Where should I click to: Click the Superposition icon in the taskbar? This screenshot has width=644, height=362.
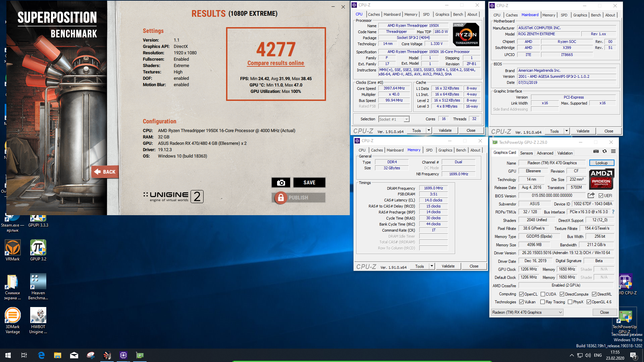coord(107,355)
